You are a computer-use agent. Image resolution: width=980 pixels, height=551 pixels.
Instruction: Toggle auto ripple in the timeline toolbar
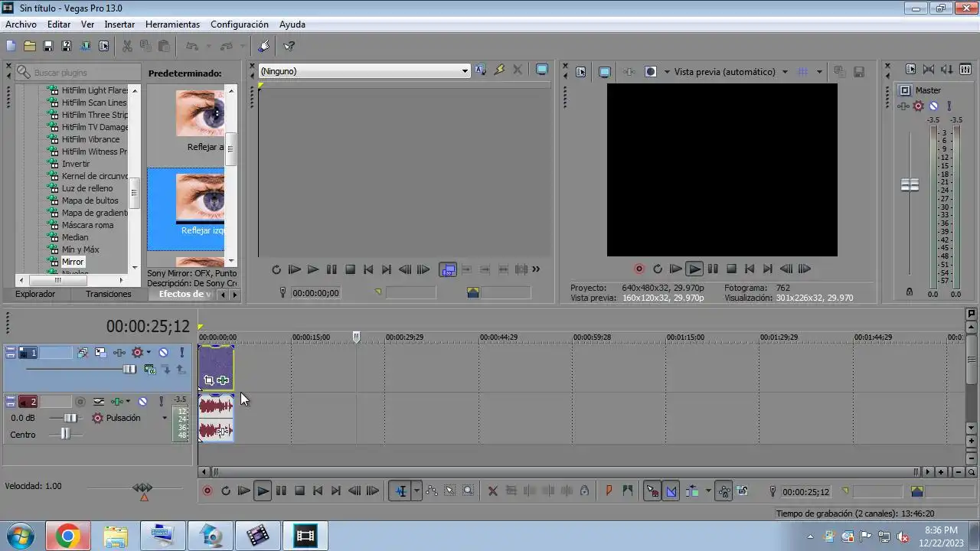692,491
